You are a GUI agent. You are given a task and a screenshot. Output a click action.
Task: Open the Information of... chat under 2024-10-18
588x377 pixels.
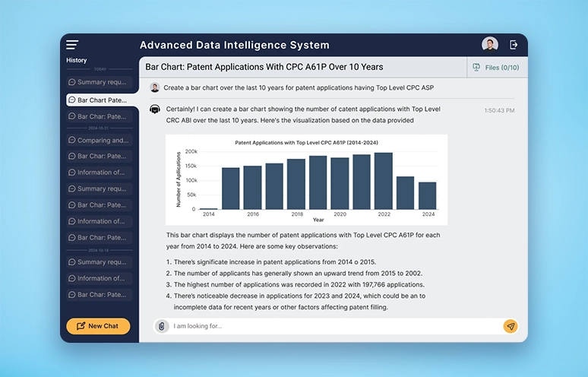[x=99, y=278]
